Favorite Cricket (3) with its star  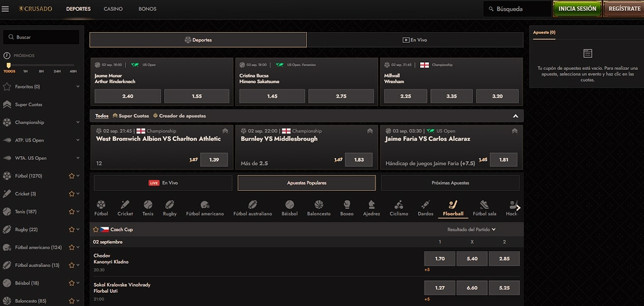(72, 194)
